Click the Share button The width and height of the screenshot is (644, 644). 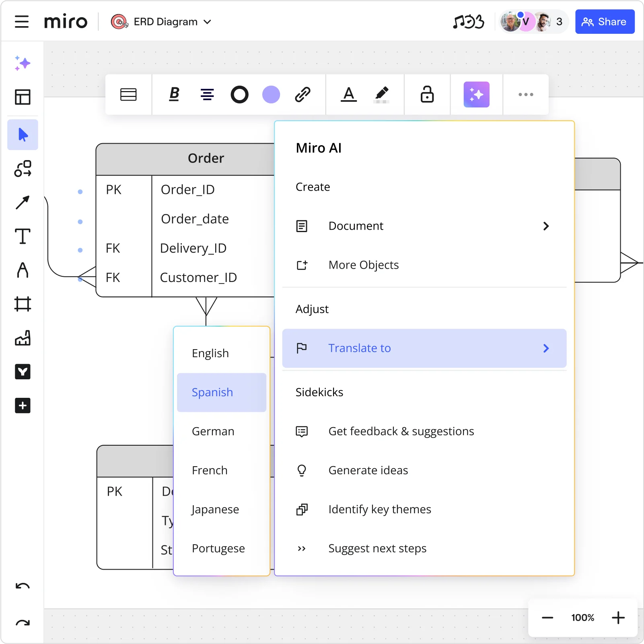click(x=605, y=22)
